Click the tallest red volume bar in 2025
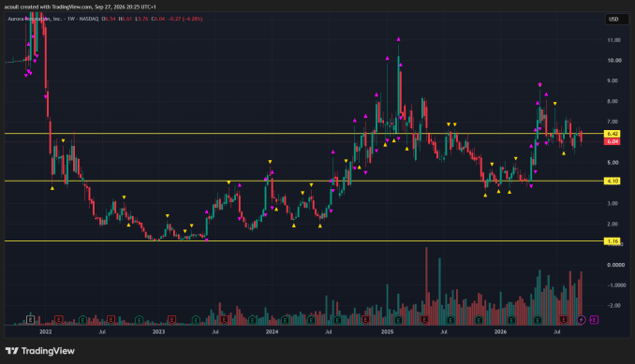Viewport: 635px width, 364px height. 426,286
